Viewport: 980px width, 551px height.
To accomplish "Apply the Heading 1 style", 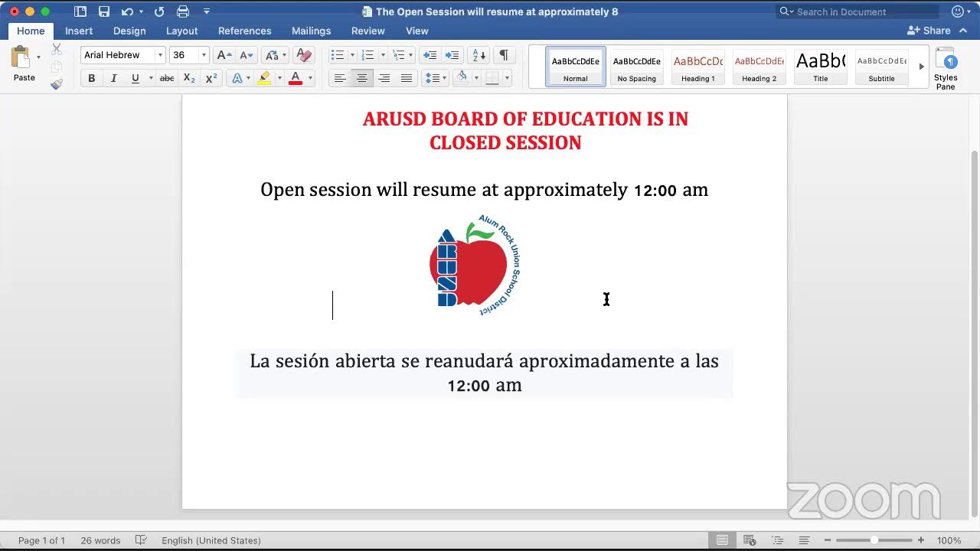I will click(x=698, y=67).
